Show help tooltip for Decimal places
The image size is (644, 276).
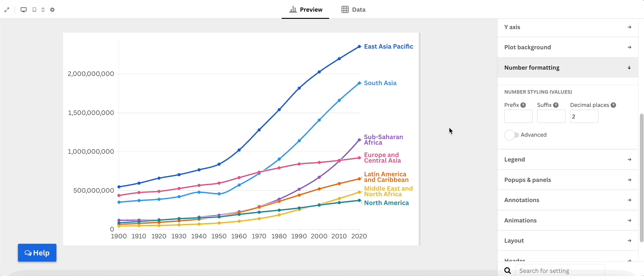[613, 105]
